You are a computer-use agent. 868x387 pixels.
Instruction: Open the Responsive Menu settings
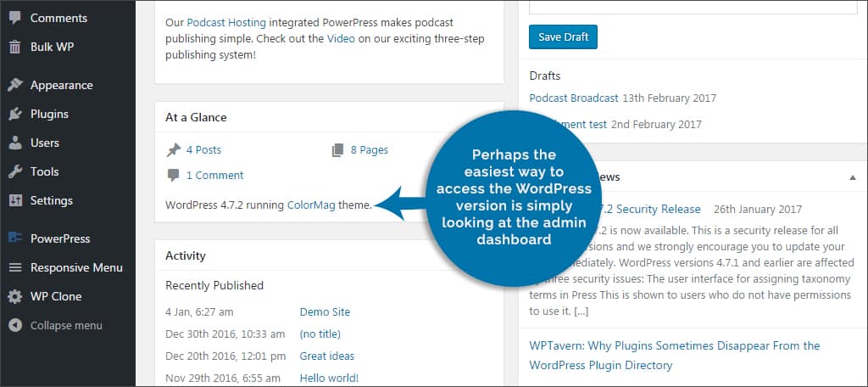tap(76, 268)
